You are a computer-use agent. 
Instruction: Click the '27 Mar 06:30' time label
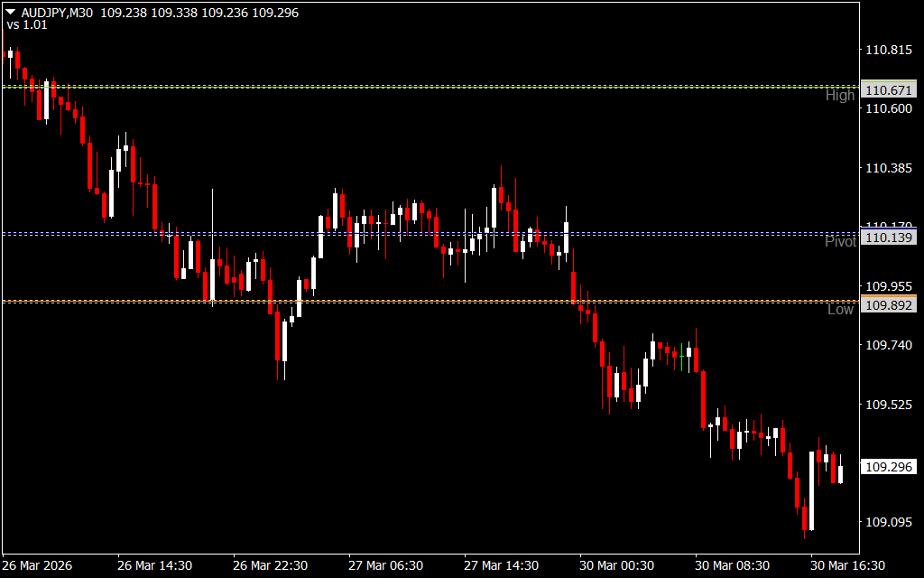click(x=384, y=565)
